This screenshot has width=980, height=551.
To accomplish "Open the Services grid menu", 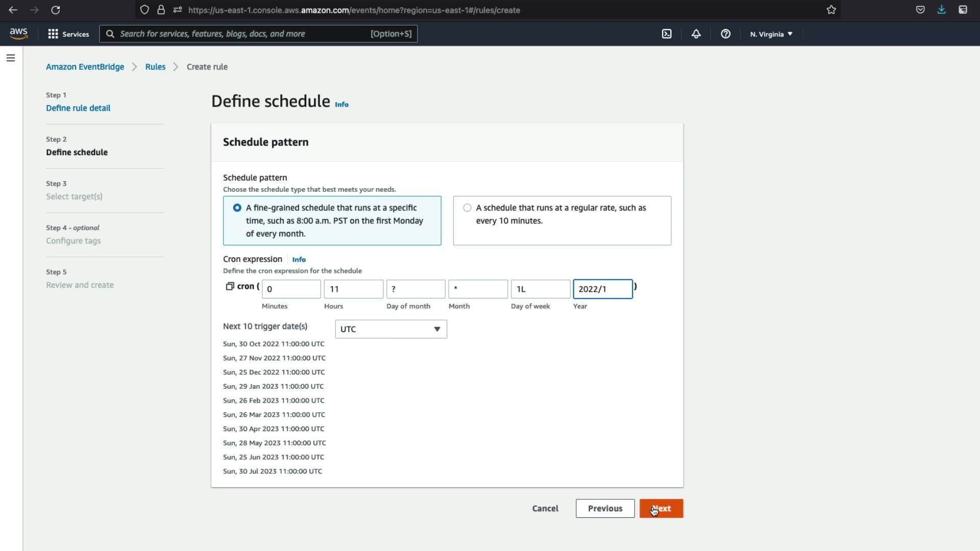I will (68, 34).
